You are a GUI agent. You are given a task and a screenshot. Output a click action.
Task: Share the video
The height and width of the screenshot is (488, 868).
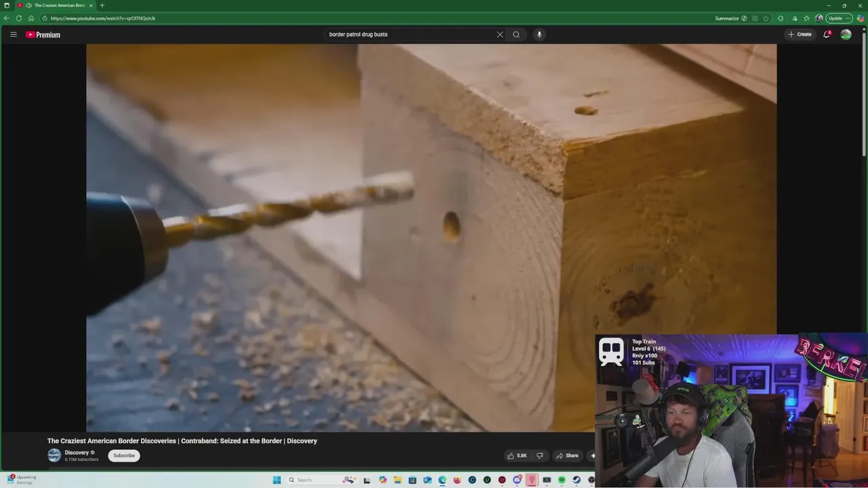pyautogui.click(x=567, y=455)
